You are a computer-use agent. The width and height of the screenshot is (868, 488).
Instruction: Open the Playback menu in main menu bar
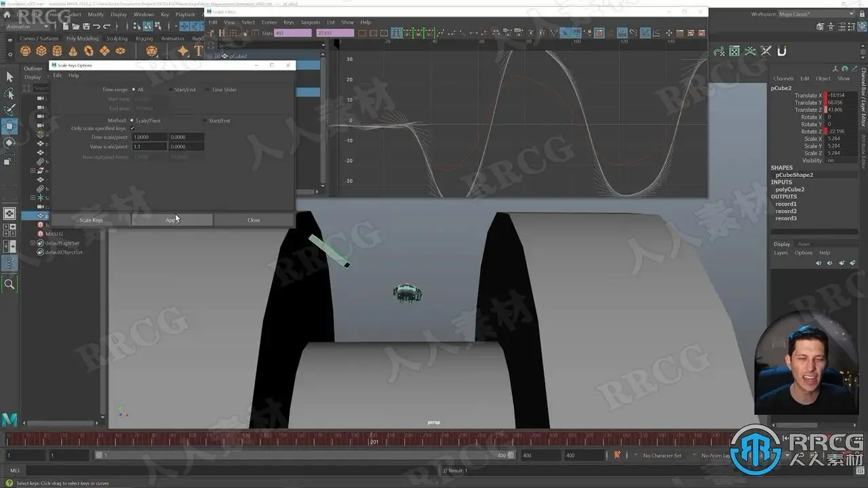tap(185, 14)
